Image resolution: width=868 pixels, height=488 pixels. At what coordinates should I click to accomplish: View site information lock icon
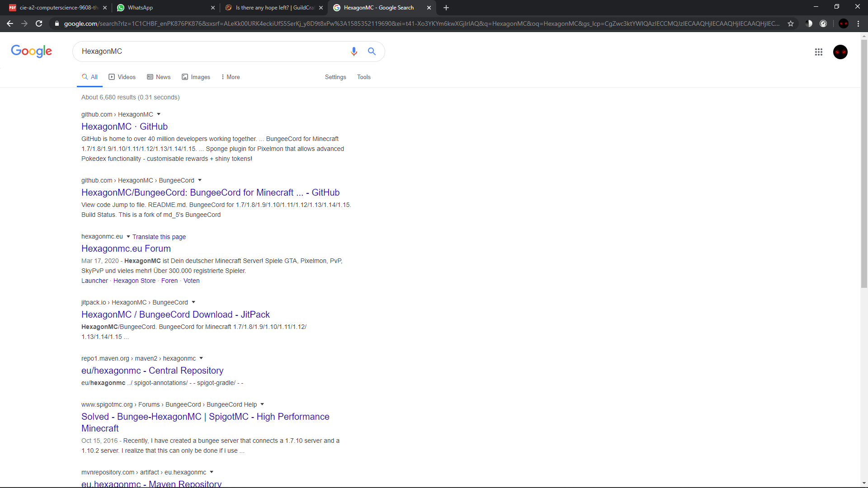tap(57, 23)
